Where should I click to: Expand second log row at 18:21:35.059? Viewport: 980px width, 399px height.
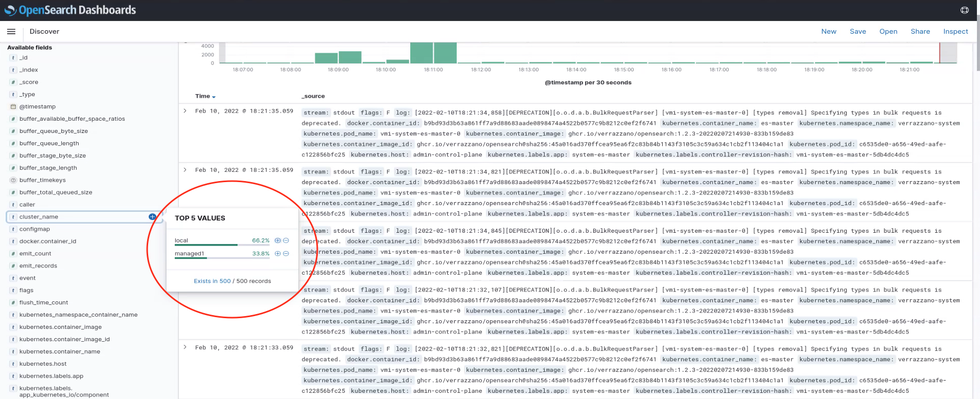click(185, 170)
